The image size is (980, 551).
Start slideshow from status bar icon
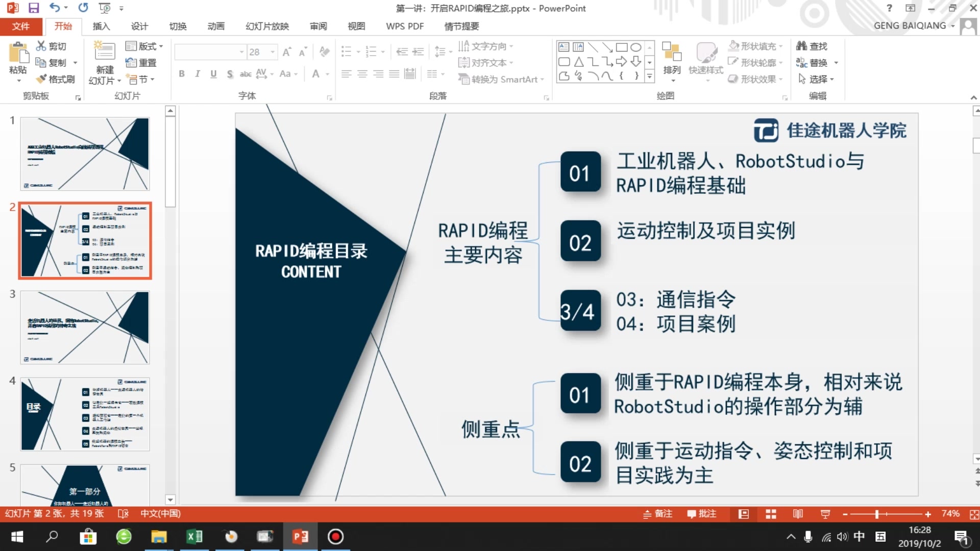[825, 514]
